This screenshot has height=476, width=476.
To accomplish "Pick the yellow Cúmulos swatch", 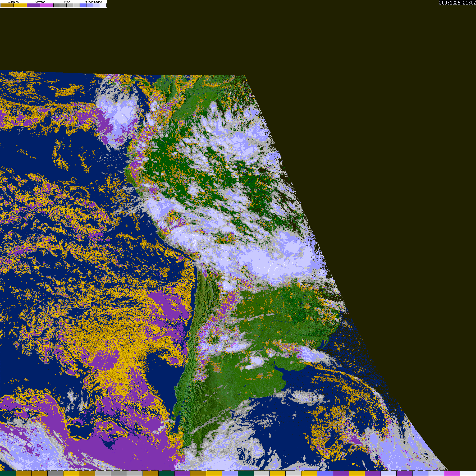I will [x=20, y=5].
